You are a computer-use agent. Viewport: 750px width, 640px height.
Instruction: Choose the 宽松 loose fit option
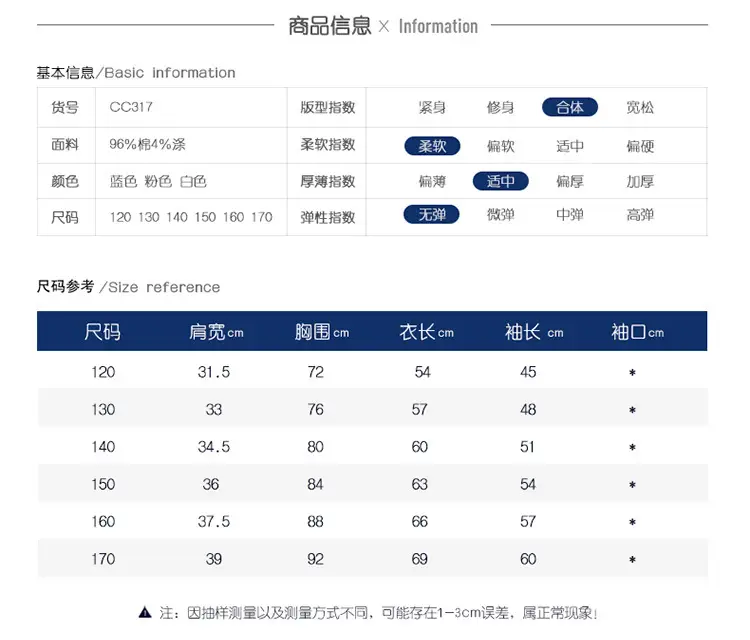(640, 107)
